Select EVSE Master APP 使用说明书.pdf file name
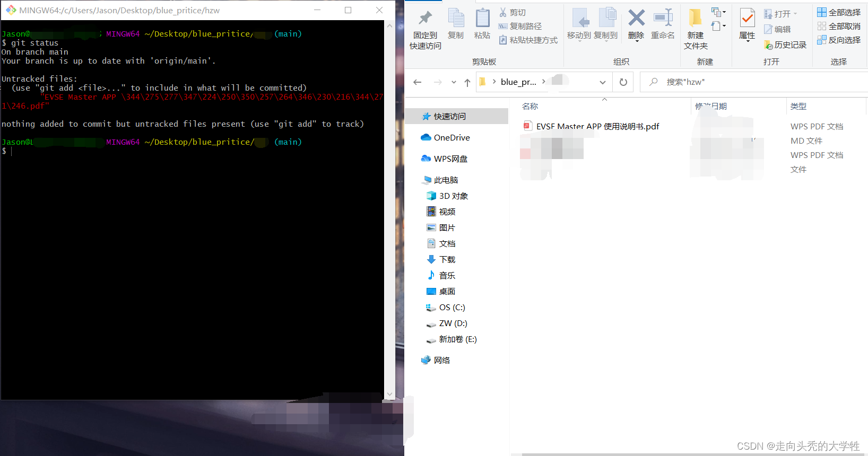 click(597, 126)
